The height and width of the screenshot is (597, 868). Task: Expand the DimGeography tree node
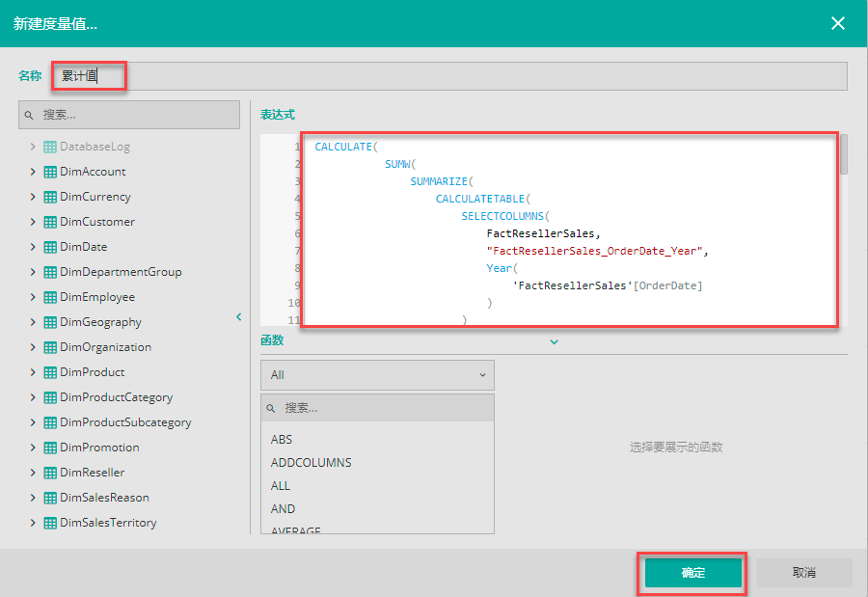click(33, 322)
